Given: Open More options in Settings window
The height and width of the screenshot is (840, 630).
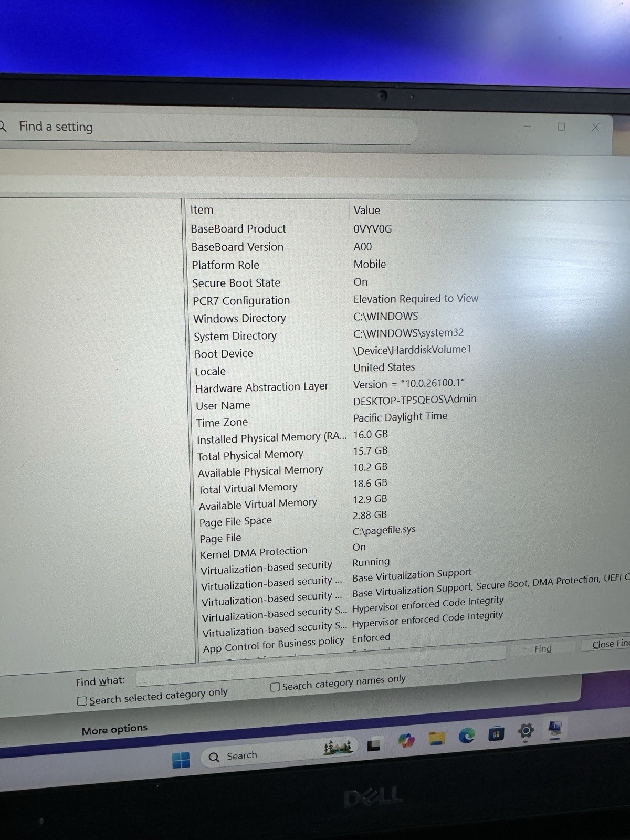Looking at the screenshot, I should 114,729.
